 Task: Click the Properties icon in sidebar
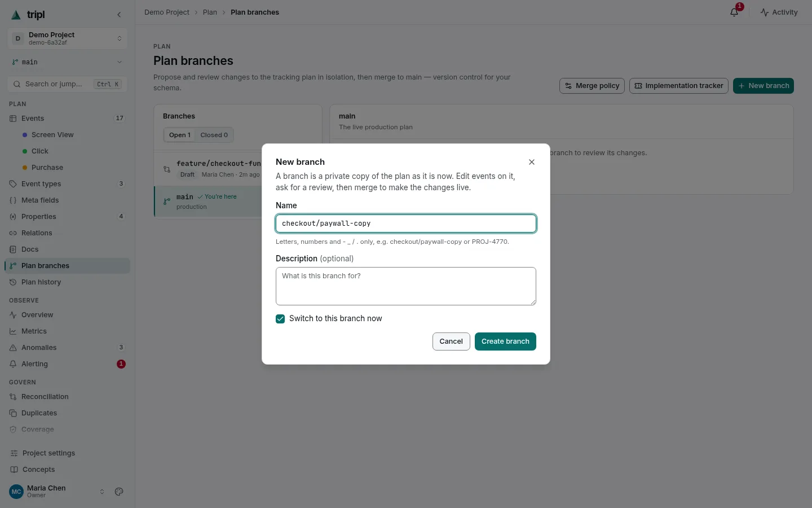tap(13, 217)
